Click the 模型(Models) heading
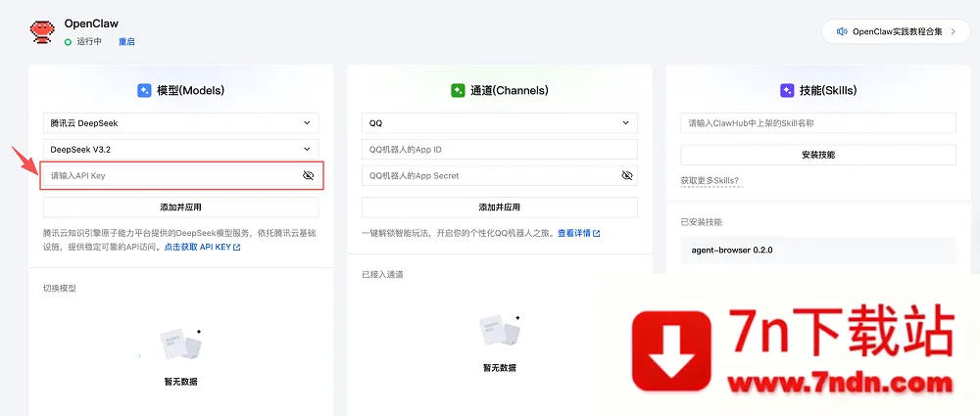The image size is (980, 416). point(190,91)
